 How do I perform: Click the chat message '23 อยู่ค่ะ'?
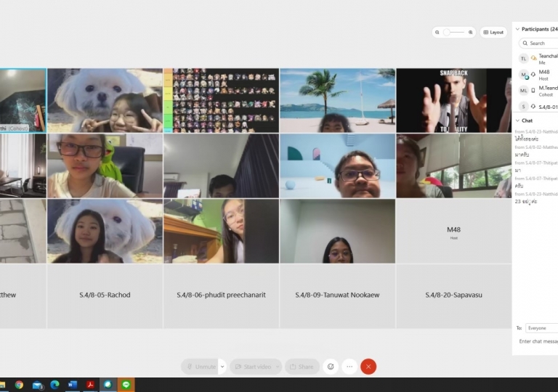[x=525, y=202]
